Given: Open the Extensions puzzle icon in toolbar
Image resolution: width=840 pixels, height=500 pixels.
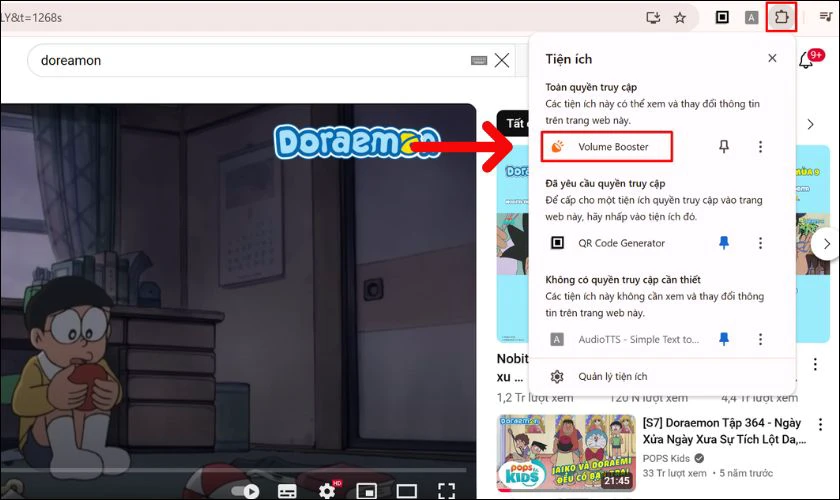Looking at the screenshot, I should 781,17.
